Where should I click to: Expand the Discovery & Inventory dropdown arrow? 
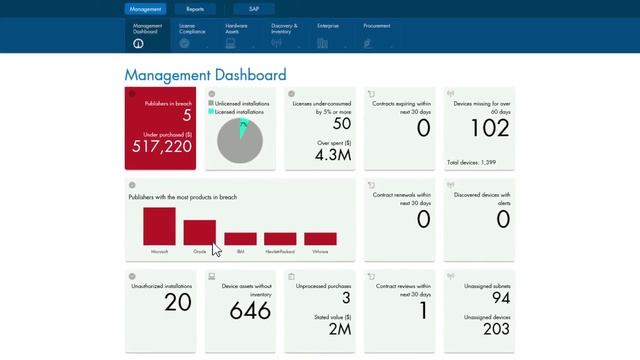point(299,47)
